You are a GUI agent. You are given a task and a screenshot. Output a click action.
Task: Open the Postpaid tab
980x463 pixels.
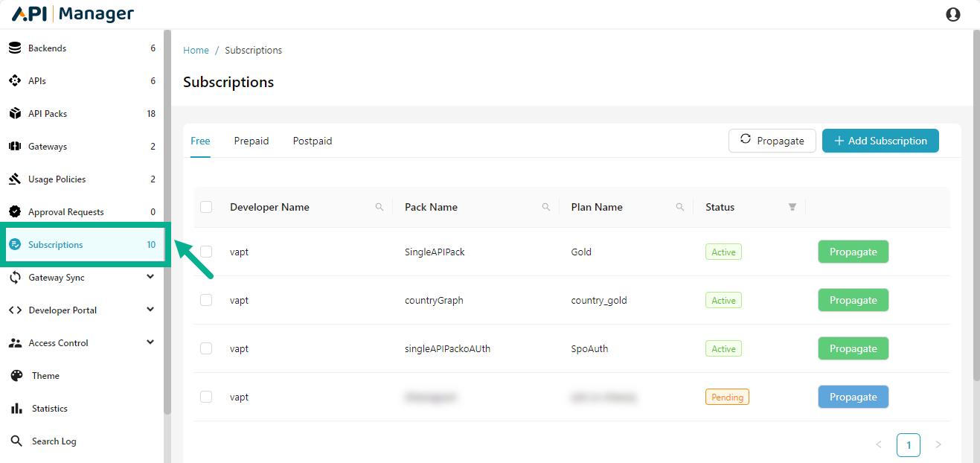tap(312, 141)
